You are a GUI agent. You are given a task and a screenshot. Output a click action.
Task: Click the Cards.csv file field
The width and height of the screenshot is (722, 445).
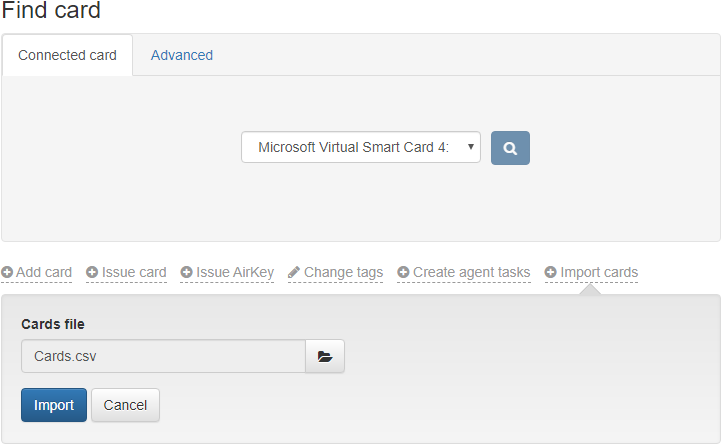163,356
